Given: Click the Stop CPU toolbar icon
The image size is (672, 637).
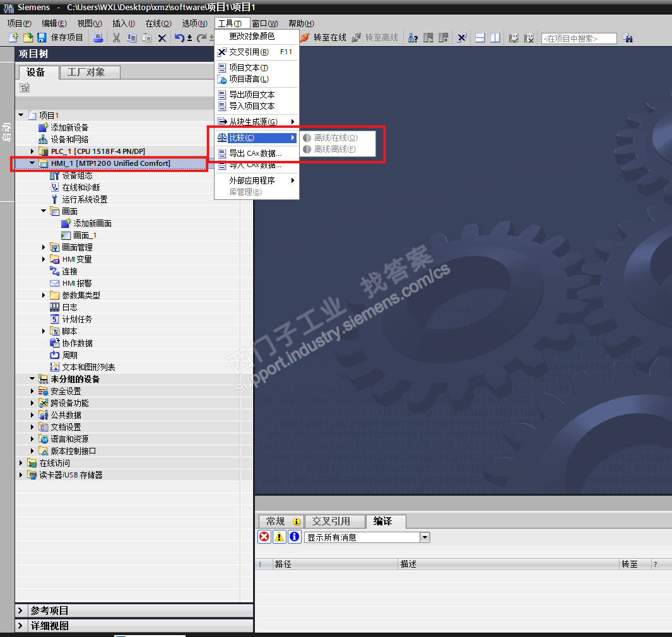Looking at the screenshot, I should click(x=444, y=38).
